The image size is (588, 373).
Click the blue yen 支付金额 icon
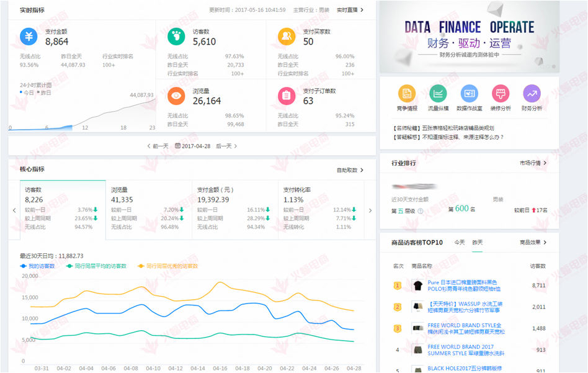pos(29,37)
